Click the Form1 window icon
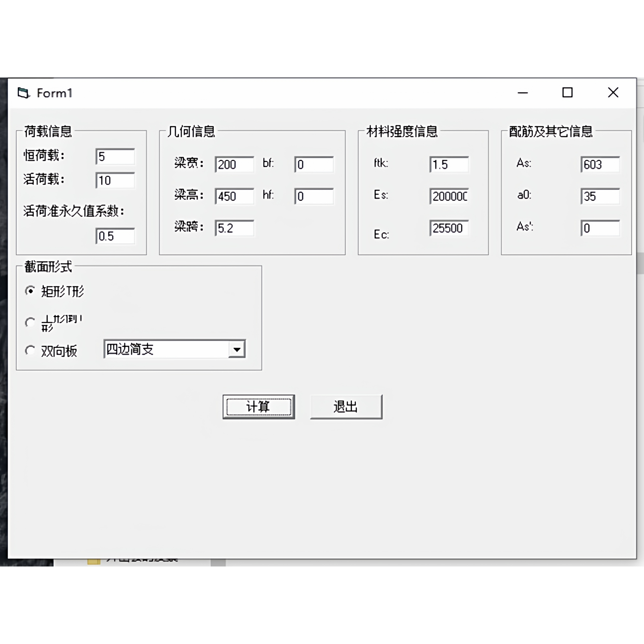The image size is (644, 644). (x=23, y=93)
